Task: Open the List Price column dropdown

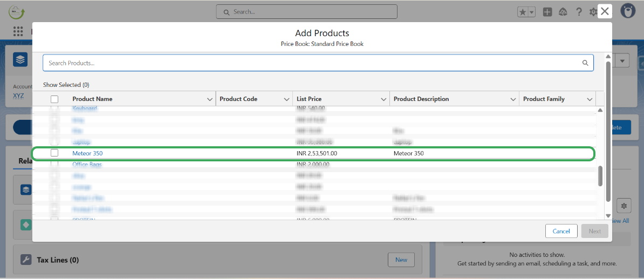Action: [x=383, y=99]
